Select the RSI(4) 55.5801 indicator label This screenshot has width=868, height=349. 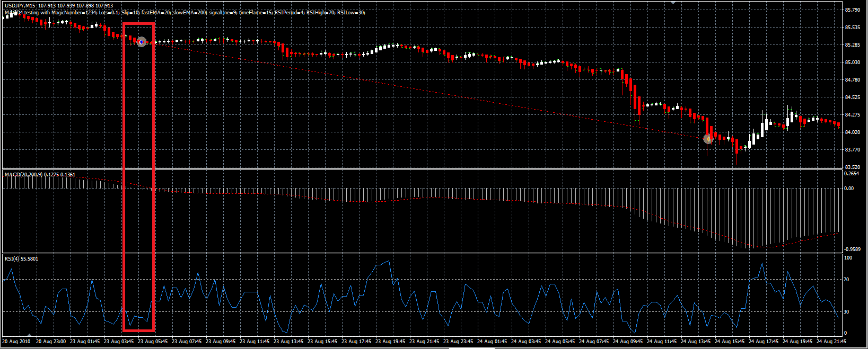[x=21, y=258]
